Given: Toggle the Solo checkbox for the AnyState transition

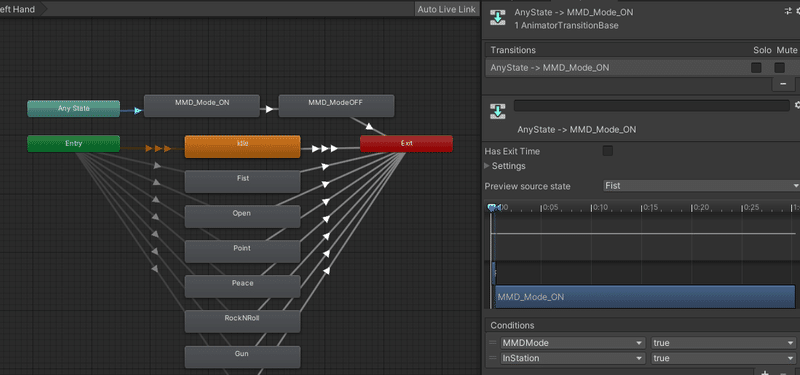Looking at the screenshot, I should point(756,68).
